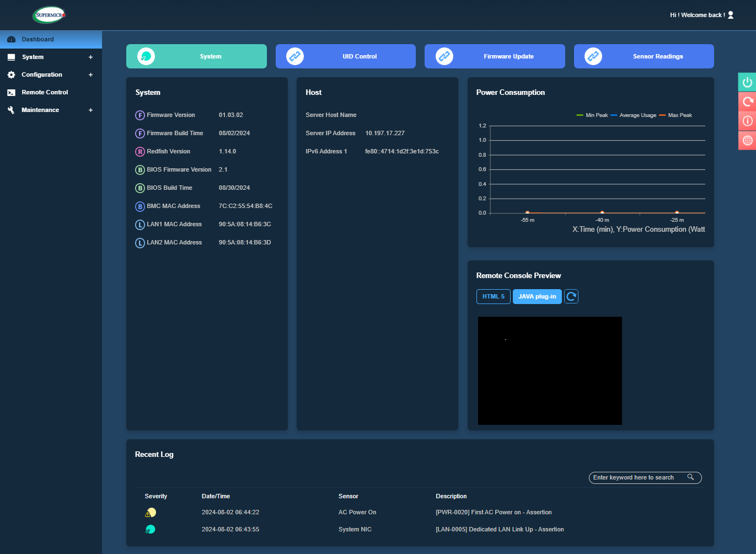Click the green power icon on right edge
756x554 pixels.
pyautogui.click(x=747, y=82)
